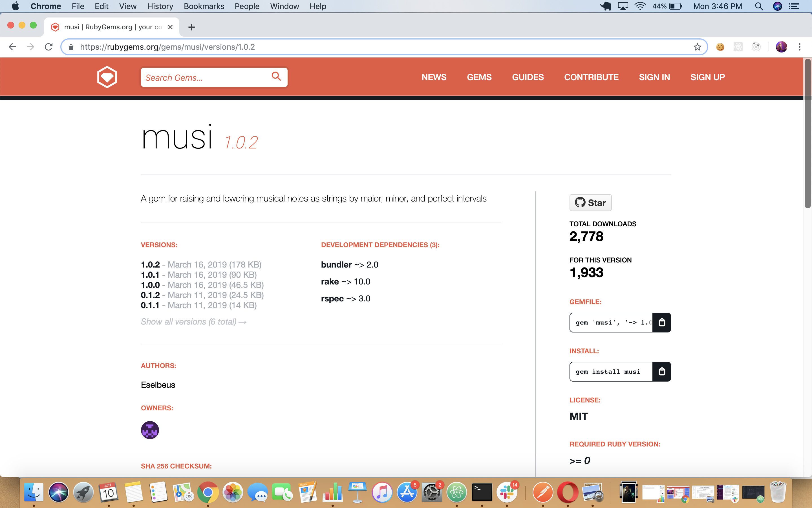Click the search magnifier icon in gems search
This screenshot has height=508, width=812.
point(276,76)
